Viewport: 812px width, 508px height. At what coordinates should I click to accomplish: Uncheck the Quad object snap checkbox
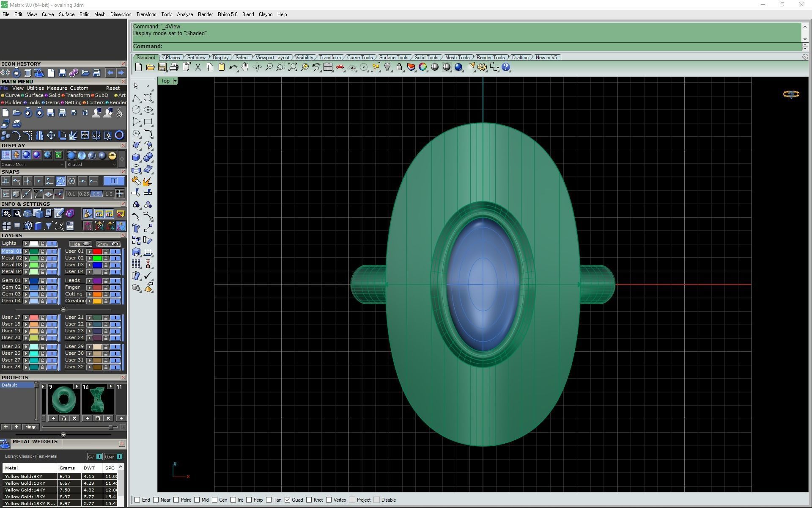coord(288,500)
